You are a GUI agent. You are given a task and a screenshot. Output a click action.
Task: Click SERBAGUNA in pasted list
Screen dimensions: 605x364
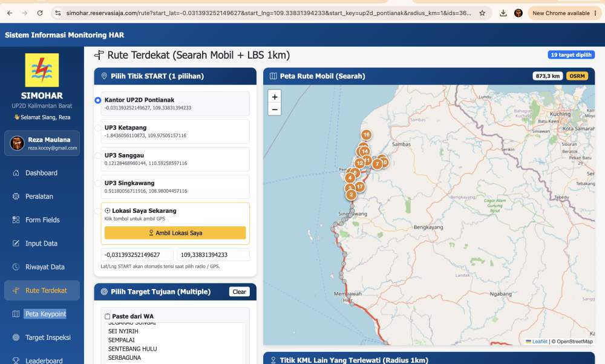pos(125,358)
